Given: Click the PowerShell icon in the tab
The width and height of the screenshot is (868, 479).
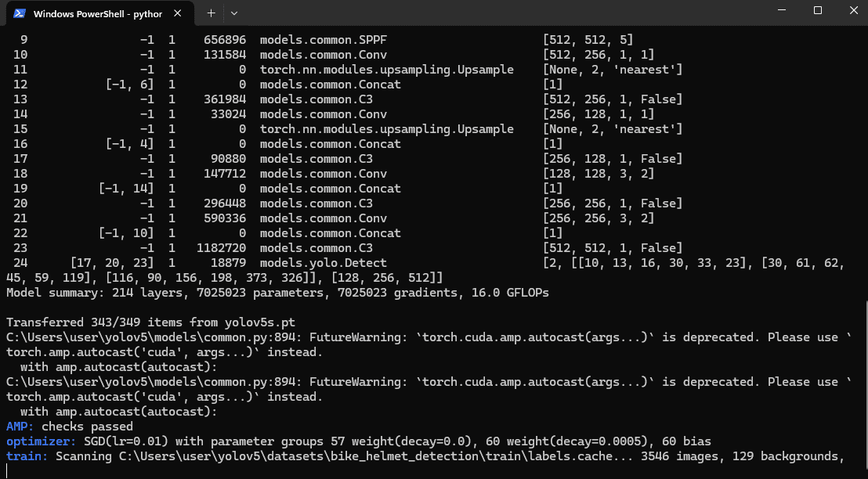Looking at the screenshot, I should [20, 13].
